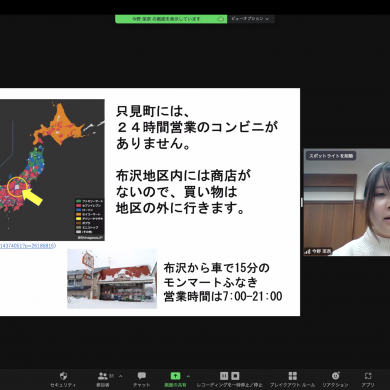The width and height of the screenshot is (390, 390).
Task: Click the green screen-sharing notification bar
Action: point(171,19)
